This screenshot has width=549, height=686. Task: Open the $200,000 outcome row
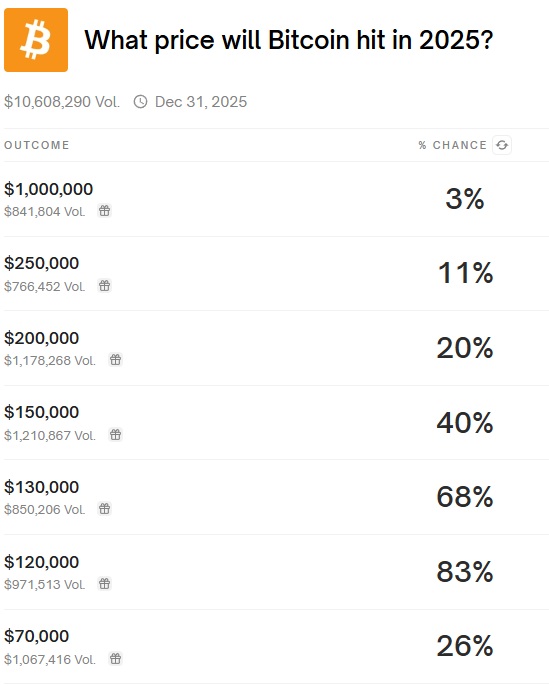pos(276,348)
